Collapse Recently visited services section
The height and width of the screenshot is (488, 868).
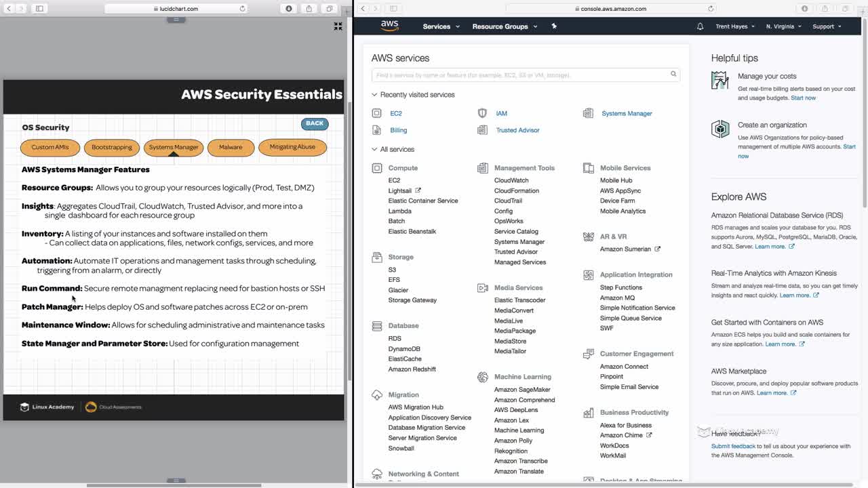click(x=374, y=95)
